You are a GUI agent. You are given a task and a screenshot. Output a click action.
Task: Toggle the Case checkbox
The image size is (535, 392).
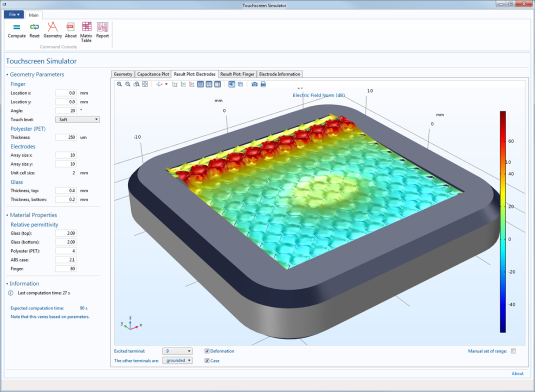point(207,361)
